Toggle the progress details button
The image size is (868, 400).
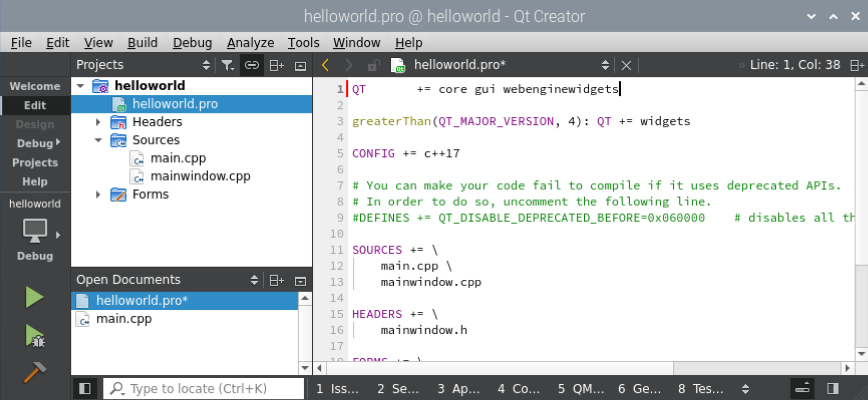(802, 389)
